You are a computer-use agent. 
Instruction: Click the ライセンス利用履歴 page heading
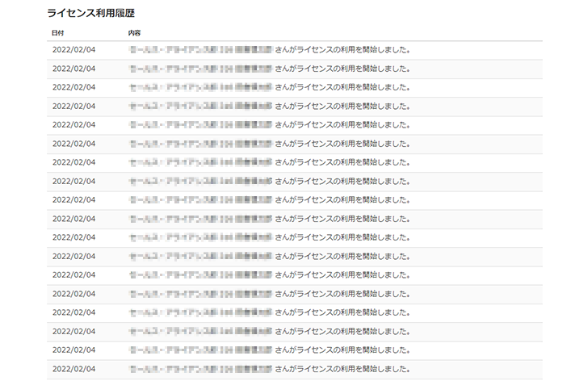coord(90,14)
